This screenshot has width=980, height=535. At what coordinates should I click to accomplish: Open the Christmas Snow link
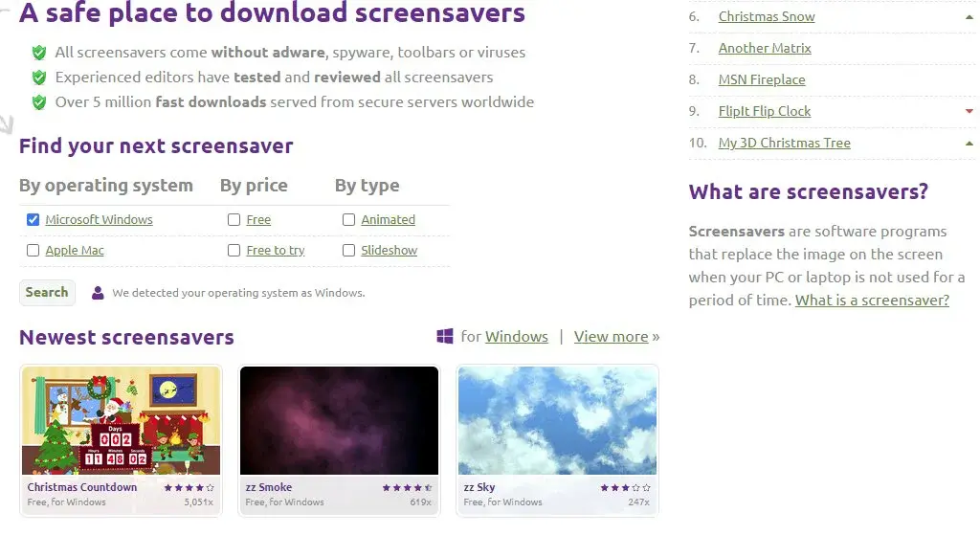click(767, 17)
